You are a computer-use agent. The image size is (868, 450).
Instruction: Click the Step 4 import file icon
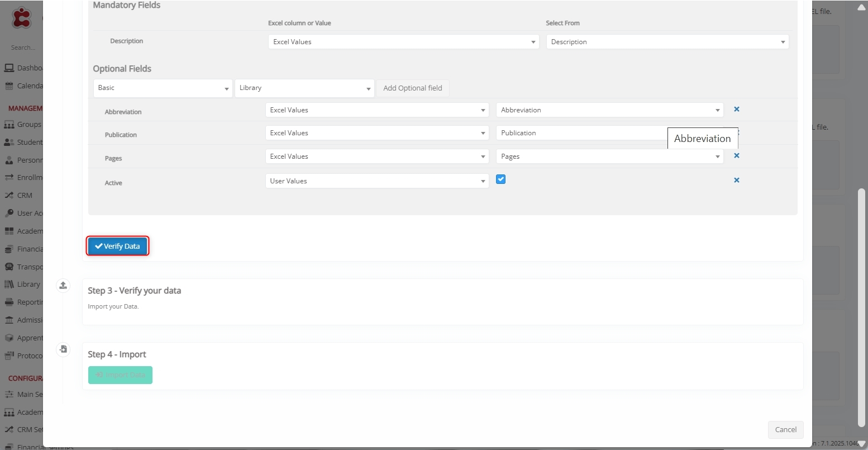point(63,349)
